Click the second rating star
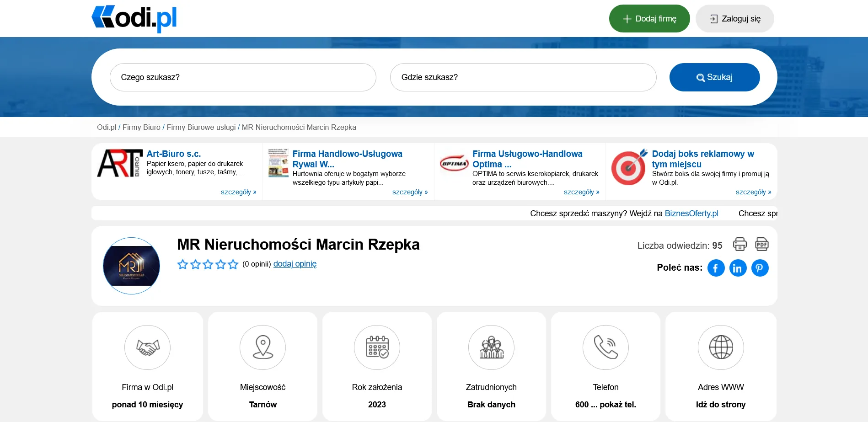The image size is (868, 422). point(195,264)
